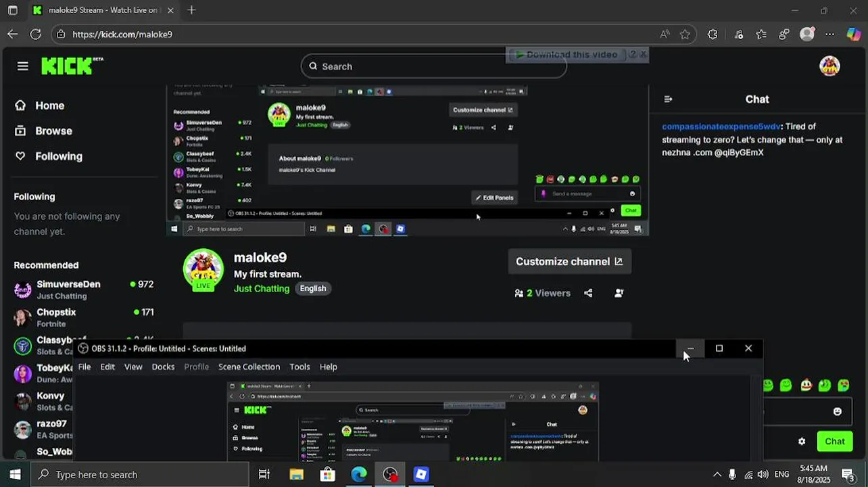Go back in the Edge browser
The width and height of the screenshot is (868, 487).
point(13,34)
